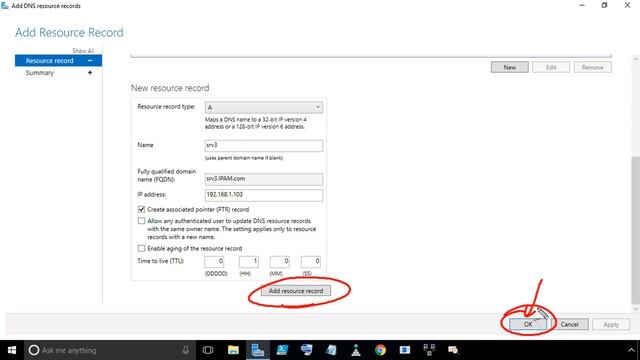Click the Windows Start button

point(12,350)
